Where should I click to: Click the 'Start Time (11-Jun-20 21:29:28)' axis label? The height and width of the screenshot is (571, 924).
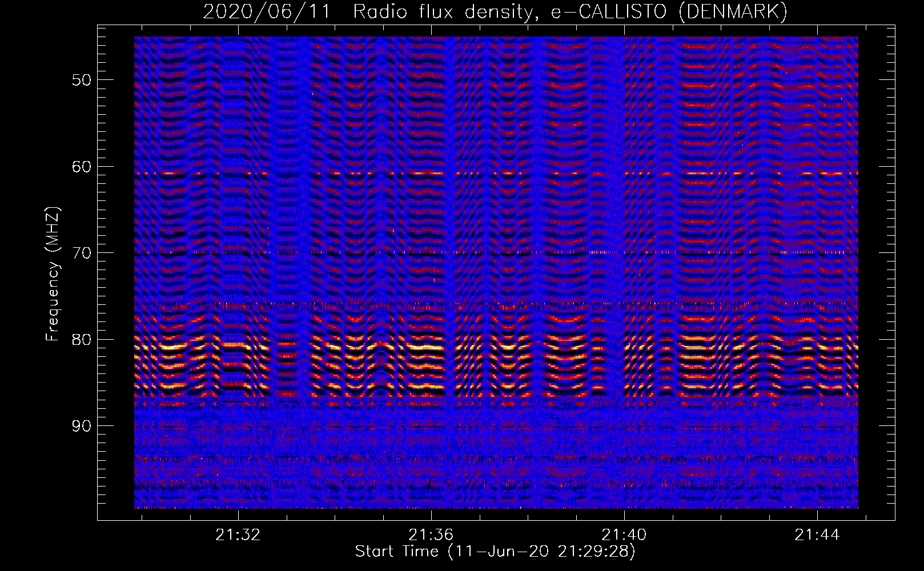(x=495, y=552)
